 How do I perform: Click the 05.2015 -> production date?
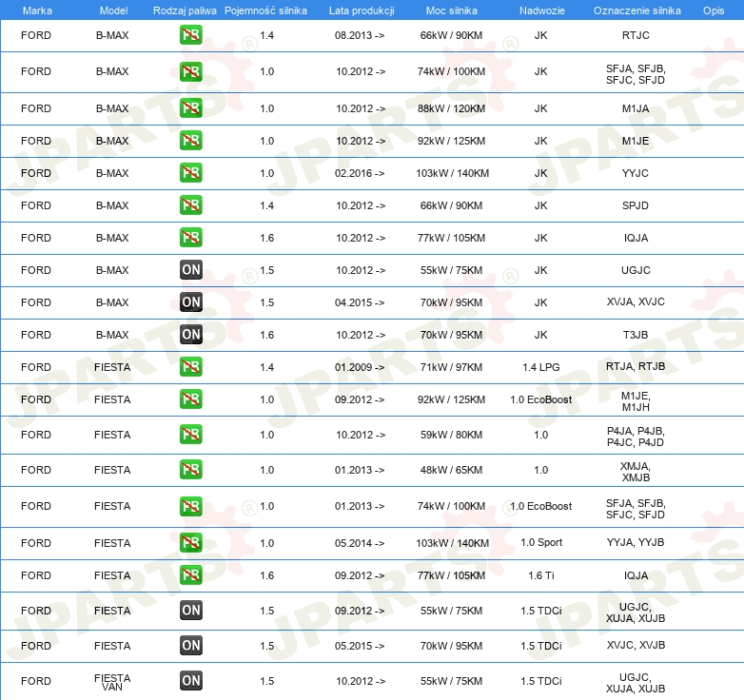pos(360,646)
